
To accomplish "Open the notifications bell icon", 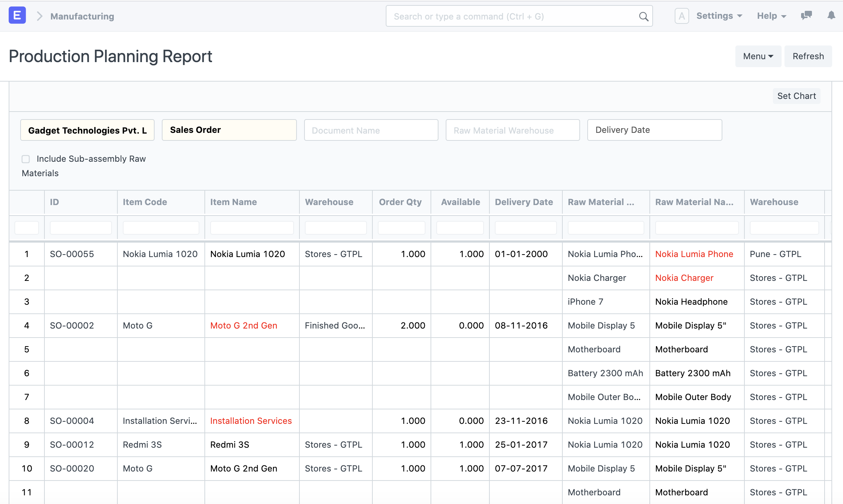I will tap(831, 16).
